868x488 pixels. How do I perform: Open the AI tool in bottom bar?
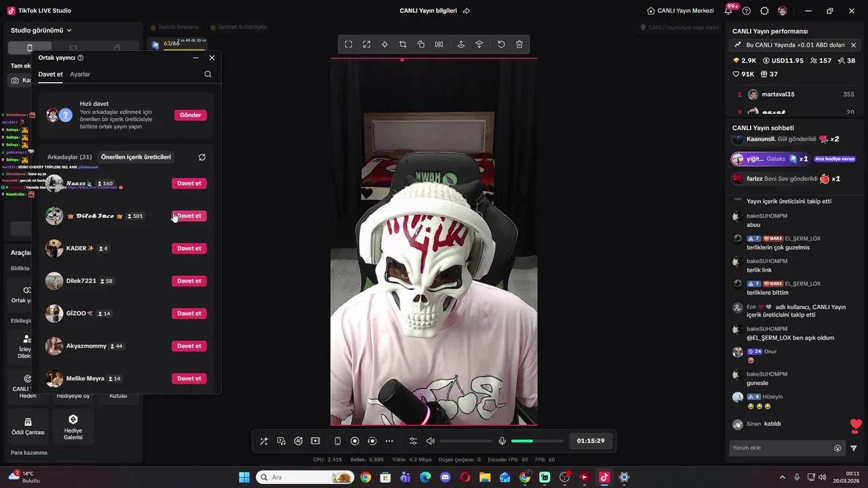tap(298, 441)
